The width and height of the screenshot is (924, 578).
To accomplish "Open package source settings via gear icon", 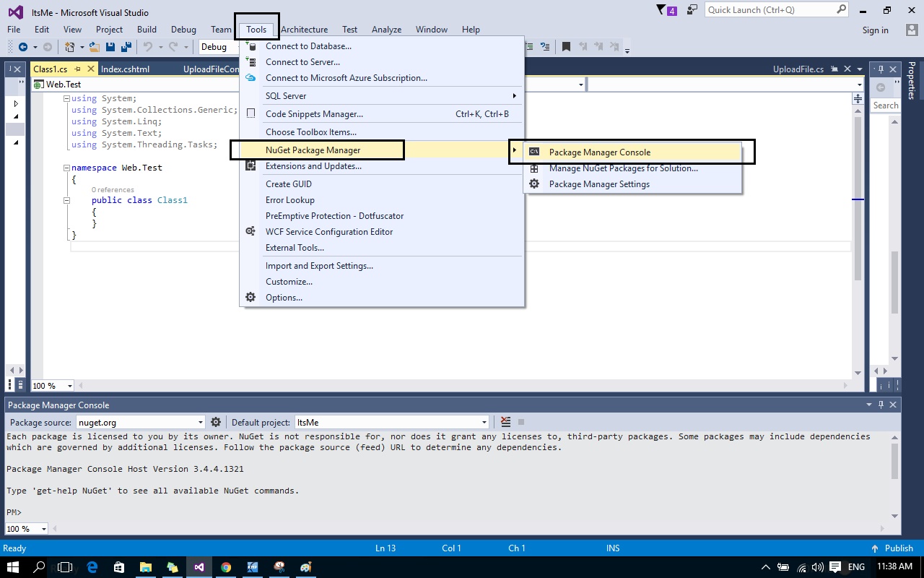I will pos(215,421).
